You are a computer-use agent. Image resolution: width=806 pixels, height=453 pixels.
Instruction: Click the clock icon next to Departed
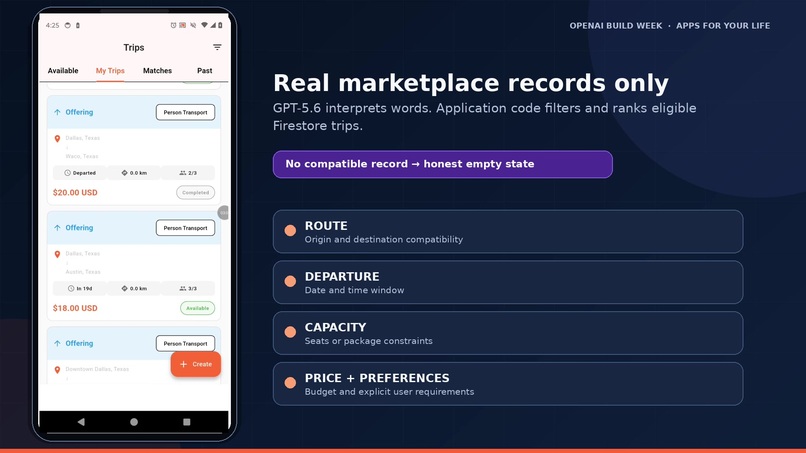(67, 173)
